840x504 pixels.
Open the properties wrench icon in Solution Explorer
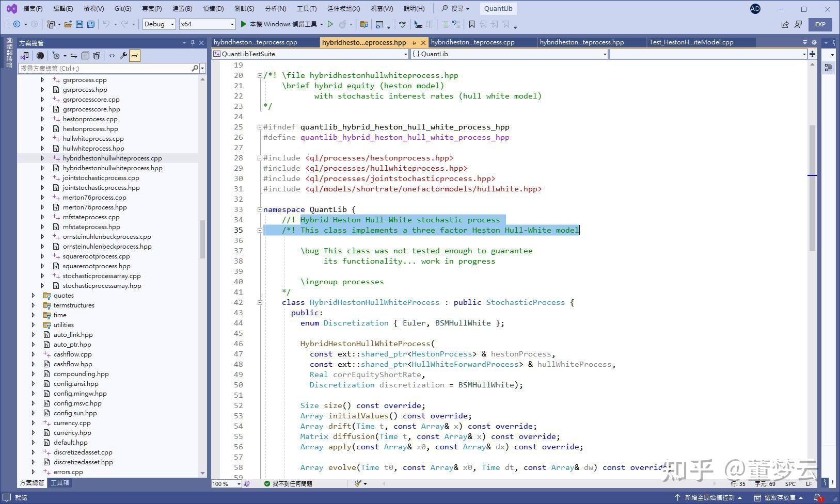point(123,56)
